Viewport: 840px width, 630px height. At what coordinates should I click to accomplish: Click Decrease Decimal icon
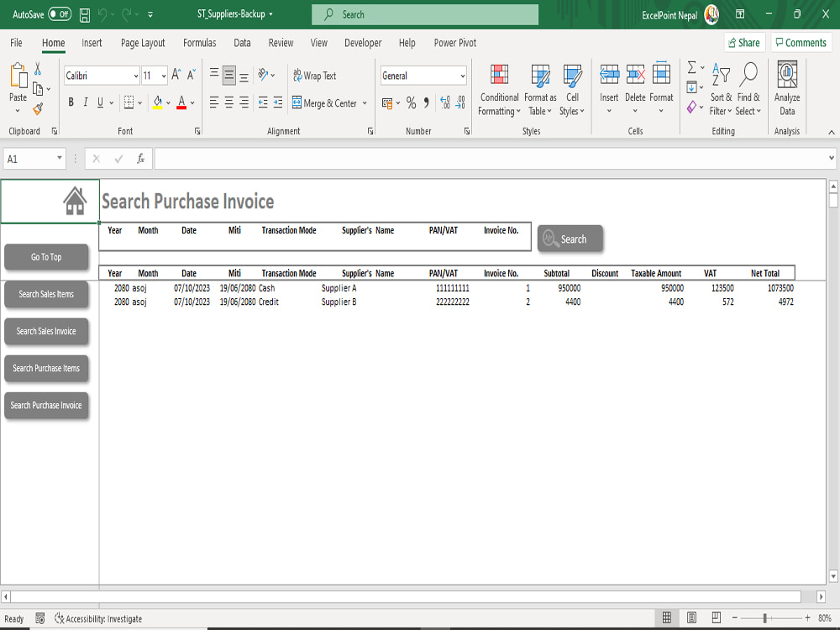[x=460, y=102]
